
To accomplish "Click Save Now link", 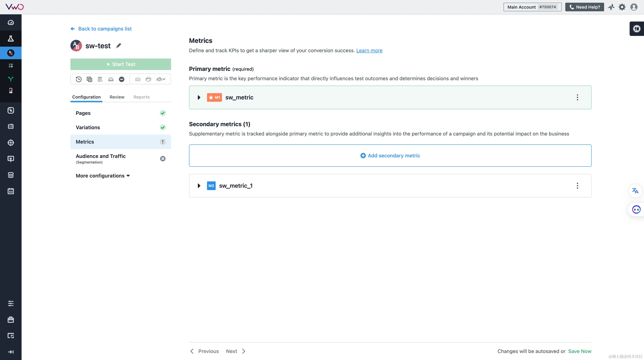I will pyautogui.click(x=579, y=351).
